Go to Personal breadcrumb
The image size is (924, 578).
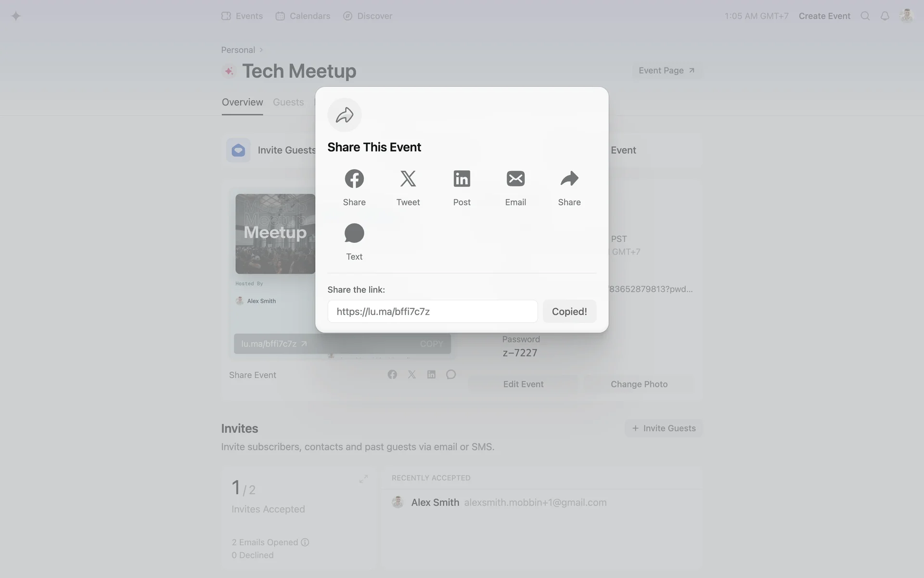(238, 50)
